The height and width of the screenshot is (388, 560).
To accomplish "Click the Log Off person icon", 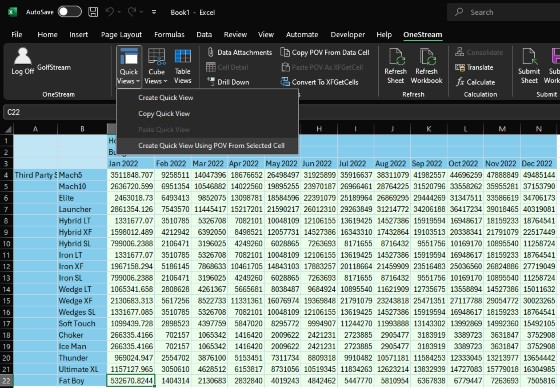I will click(22, 56).
